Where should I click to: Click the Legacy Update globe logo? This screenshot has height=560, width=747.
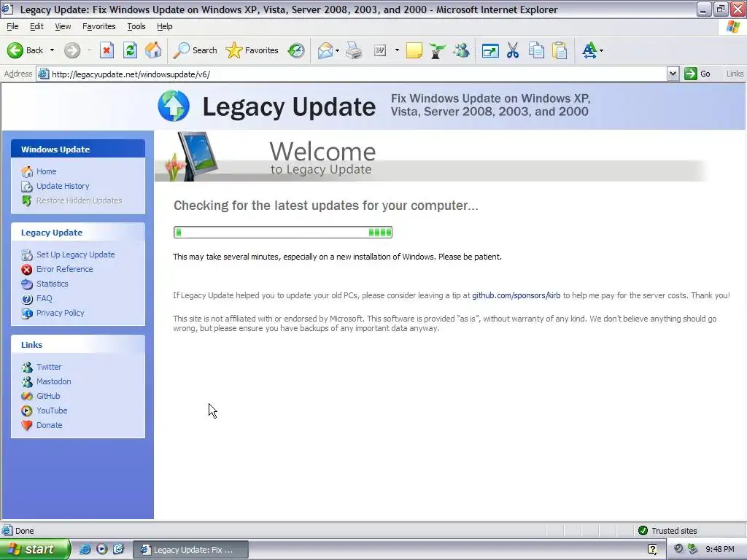point(174,106)
